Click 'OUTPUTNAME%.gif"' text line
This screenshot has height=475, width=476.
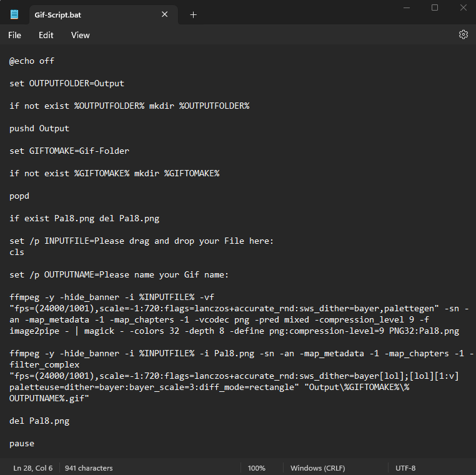(49, 398)
